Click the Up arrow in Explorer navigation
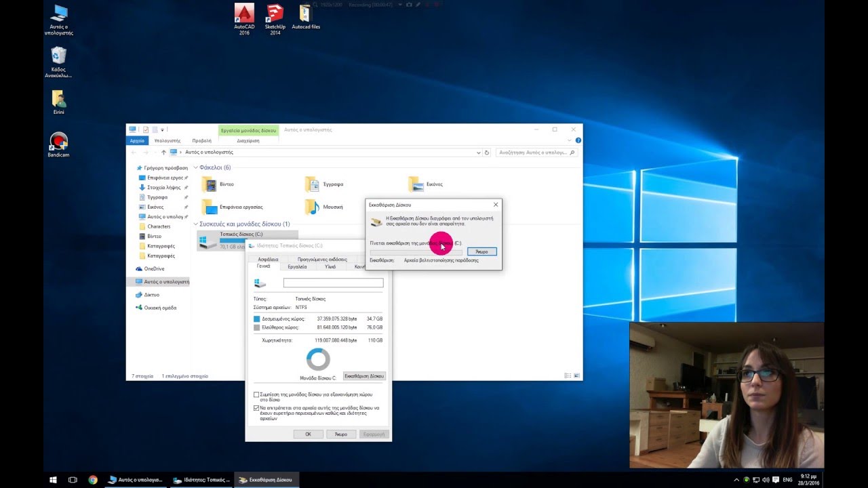Viewport: 868px width, 488px height. 163,152
